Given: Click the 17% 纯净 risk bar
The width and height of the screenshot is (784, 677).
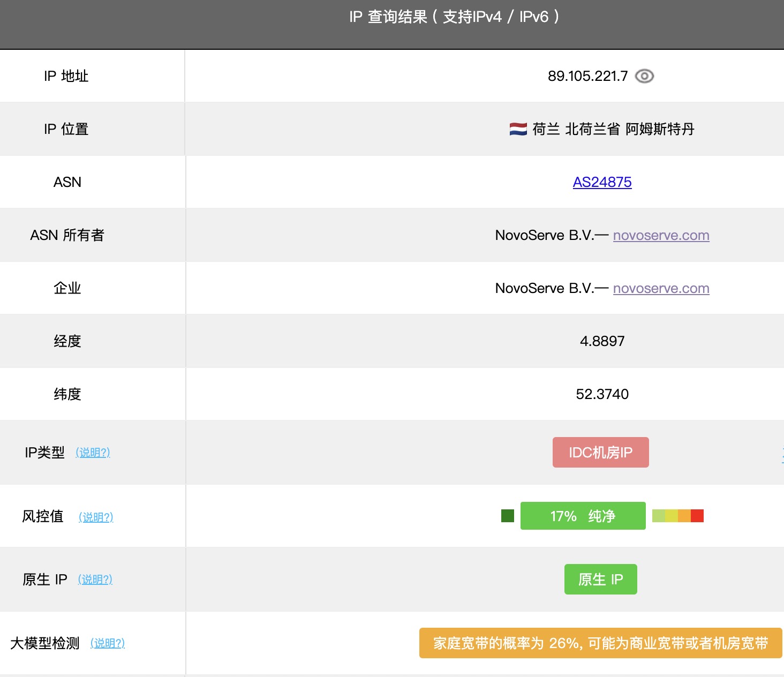Looking at the screenshot, I should click(583, 516).
